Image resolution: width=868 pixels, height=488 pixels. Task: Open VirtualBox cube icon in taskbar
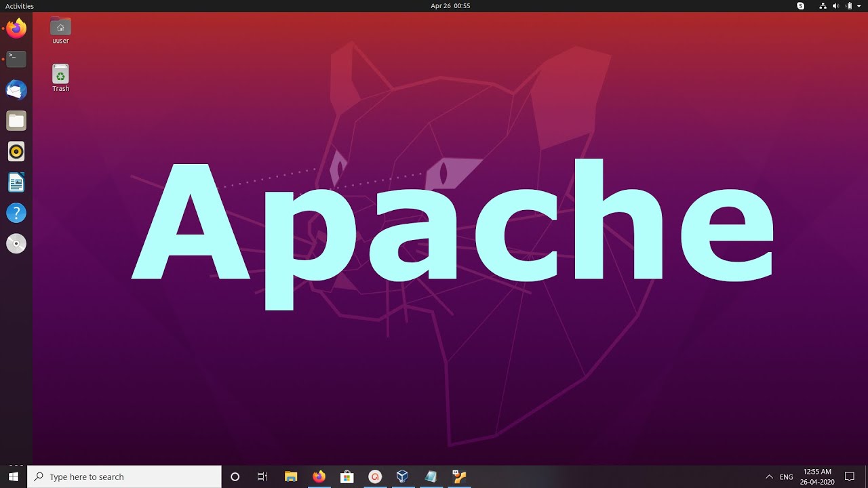[x=403, y=476]
